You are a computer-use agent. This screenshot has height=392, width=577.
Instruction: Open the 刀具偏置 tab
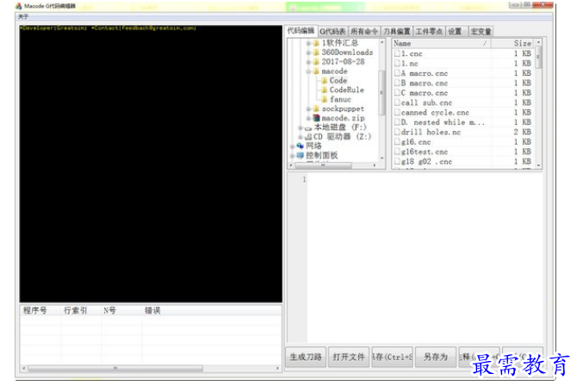click(397, 32)
